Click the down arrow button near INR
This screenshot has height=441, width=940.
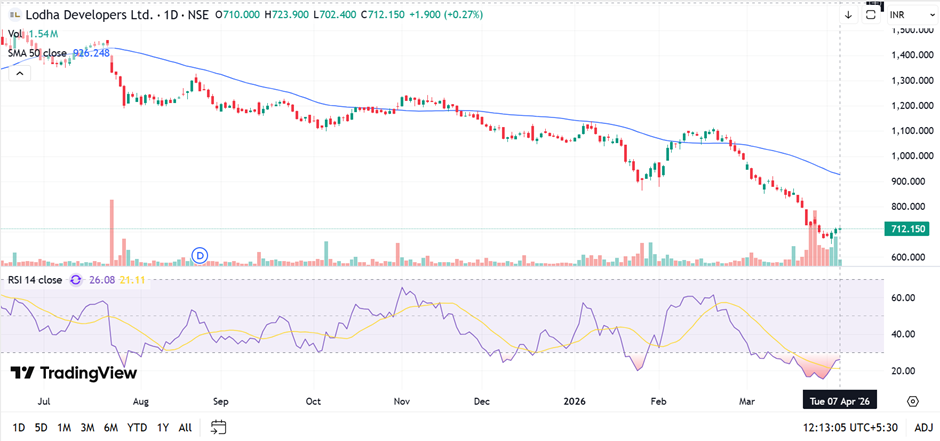pyautogui.click(x=848, y=15)
